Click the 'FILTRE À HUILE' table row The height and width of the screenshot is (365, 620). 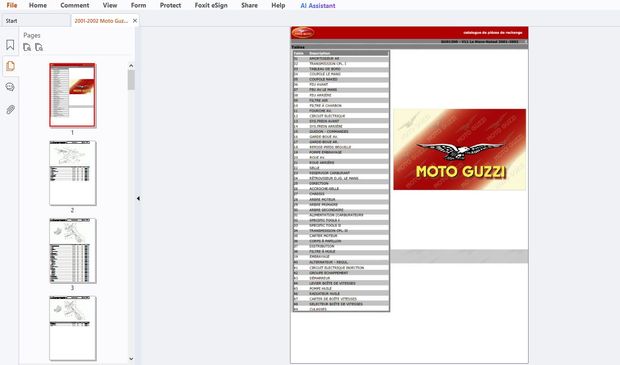tap(341, 251)
